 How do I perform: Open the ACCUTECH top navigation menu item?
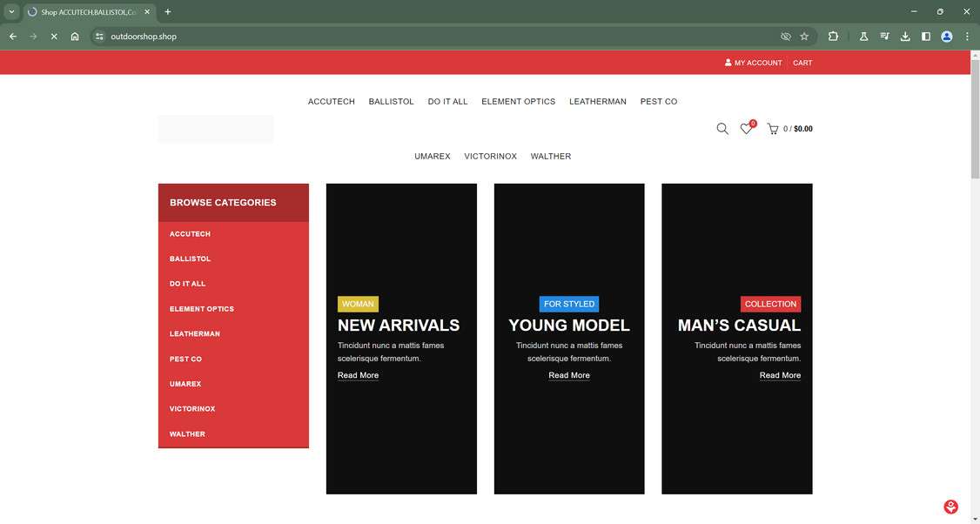click(x=332, y=101)
